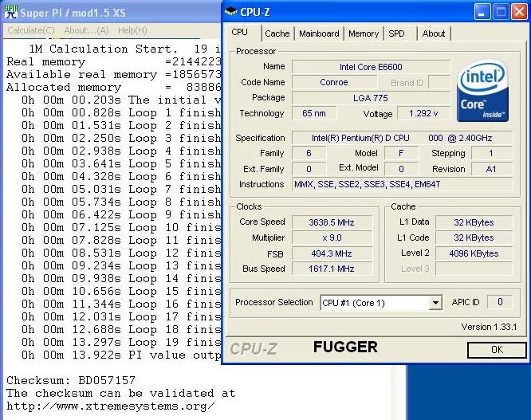Screen dimensions: 531x420
Task: Close the CPU-Z window
Action: tap(519, 11)
